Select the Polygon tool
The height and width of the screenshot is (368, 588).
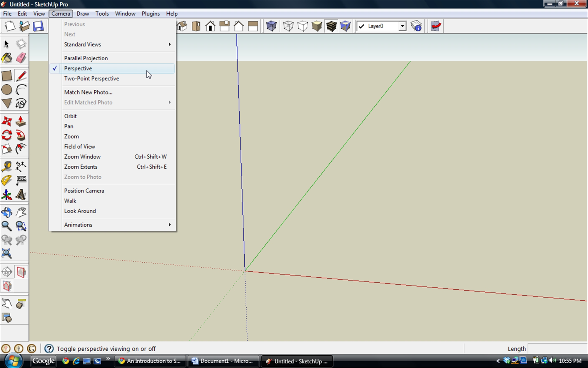pyautogui.click(x=7, y=103)
